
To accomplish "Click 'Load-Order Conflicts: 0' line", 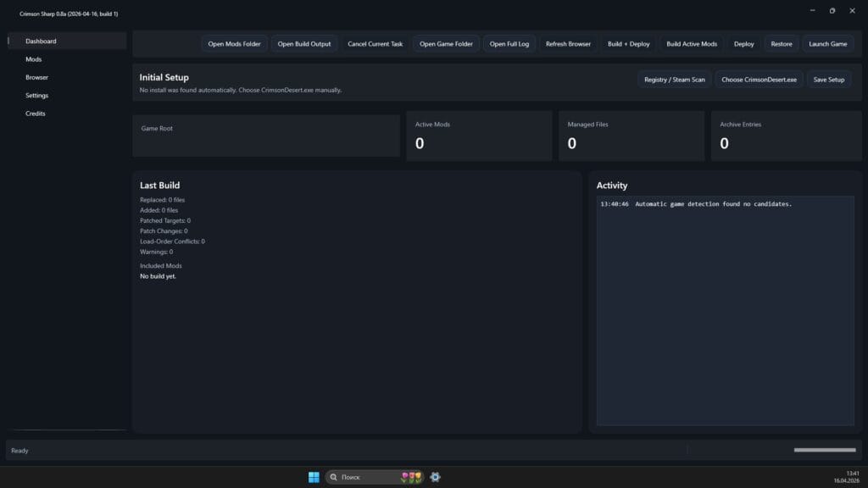I will pos(172,241).
